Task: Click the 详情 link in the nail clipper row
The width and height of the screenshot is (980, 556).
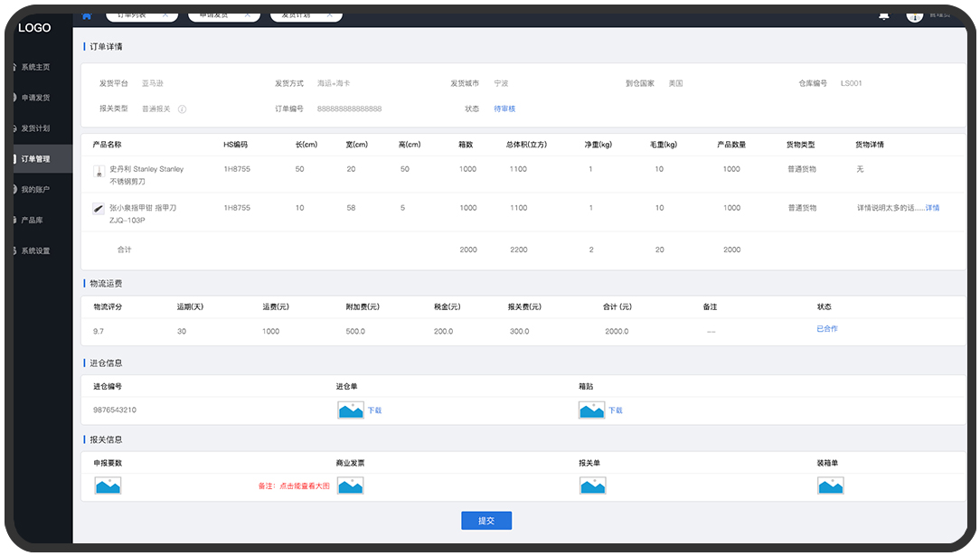Action: (x=932, y=208)
